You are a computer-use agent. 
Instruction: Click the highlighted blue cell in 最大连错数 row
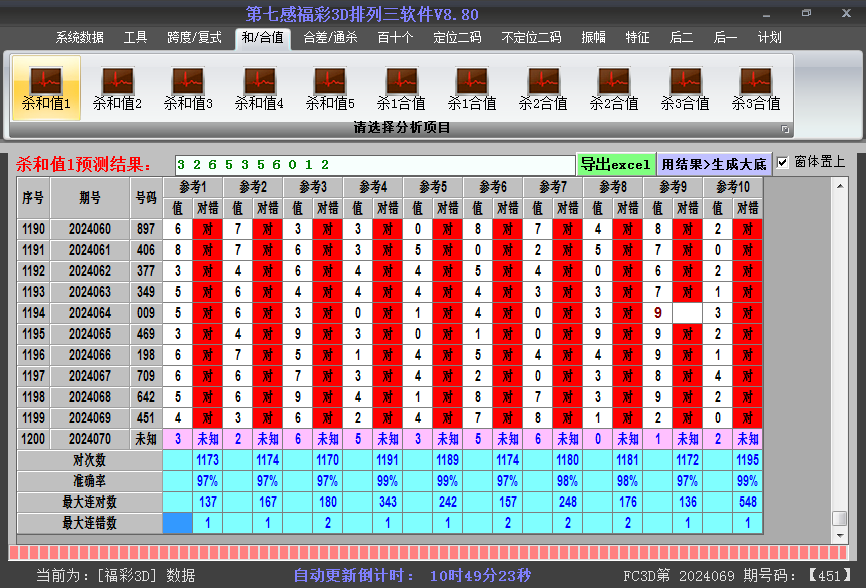177,523
